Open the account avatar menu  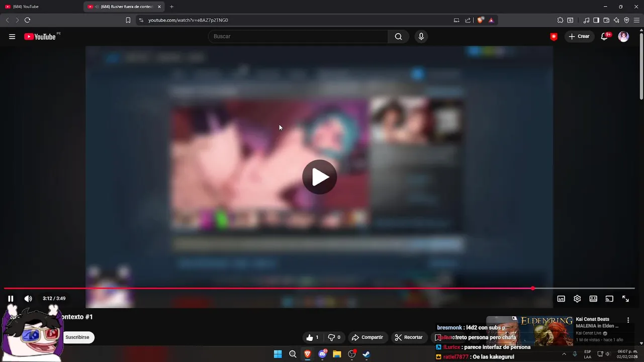click(x=623, y=37)
